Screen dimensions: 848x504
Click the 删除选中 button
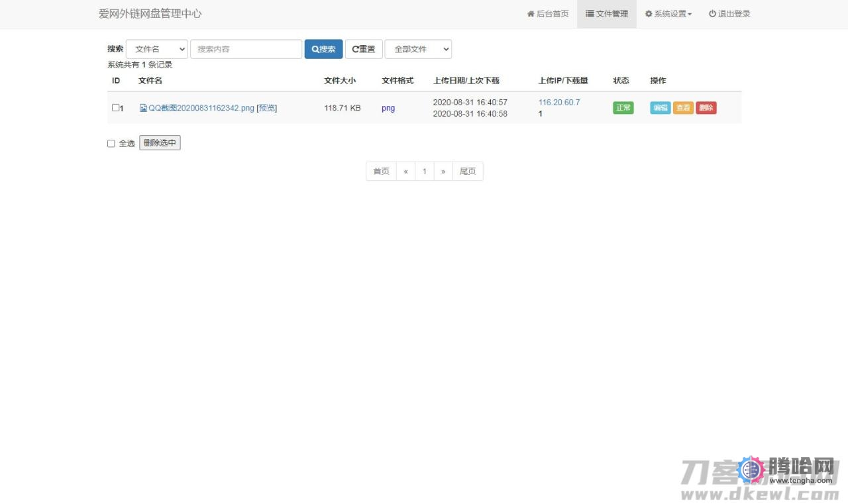[x=160, y=143]
